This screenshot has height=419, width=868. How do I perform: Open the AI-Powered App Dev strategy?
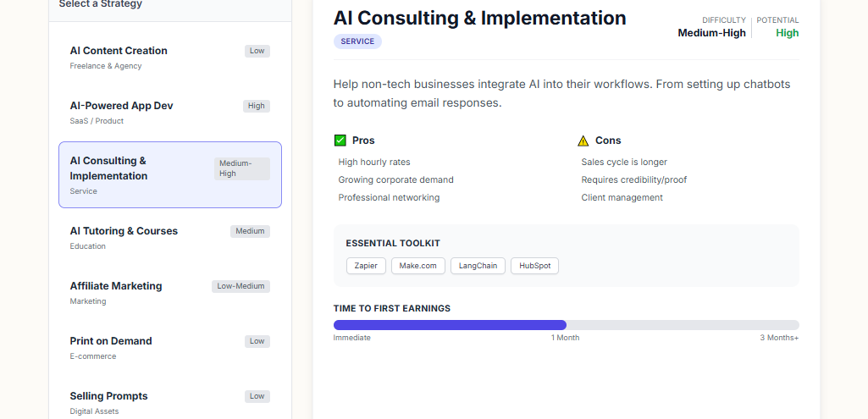coord(169,113)
